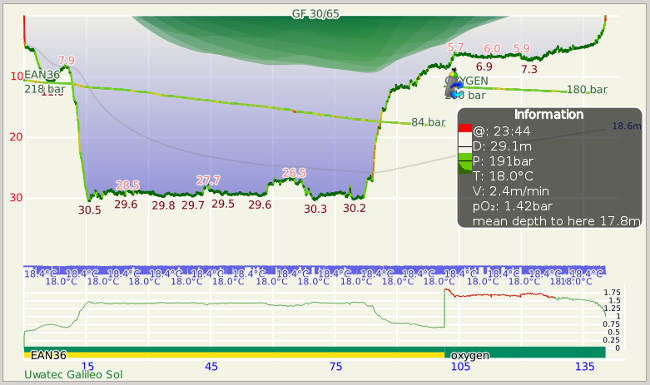This screenshot has height=385, width=650.
Task: Click the 7.3 depth label
Action: coord(529,69)
